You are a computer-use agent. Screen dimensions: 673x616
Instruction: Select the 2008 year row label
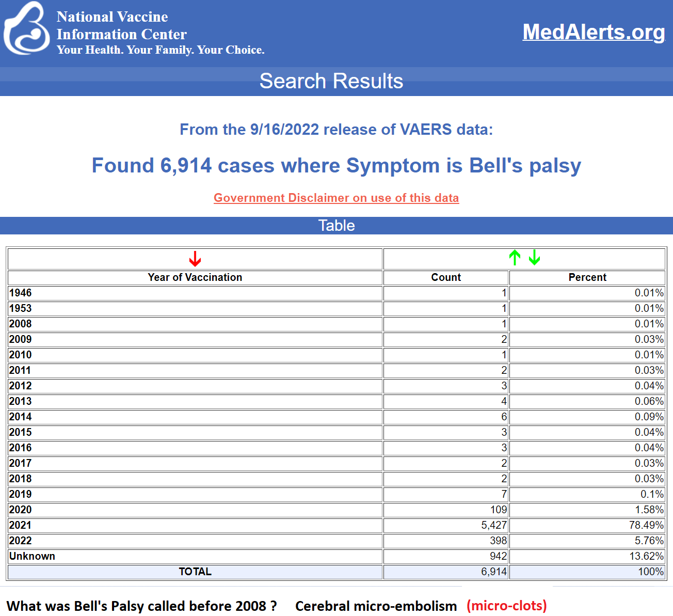coord(20,324)
